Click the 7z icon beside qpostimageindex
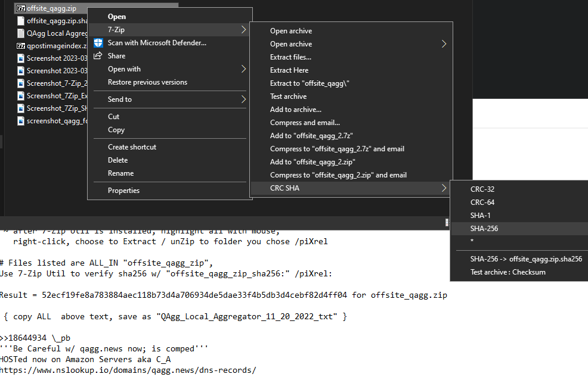Screen dimensions: 588x377 [21, 46]
